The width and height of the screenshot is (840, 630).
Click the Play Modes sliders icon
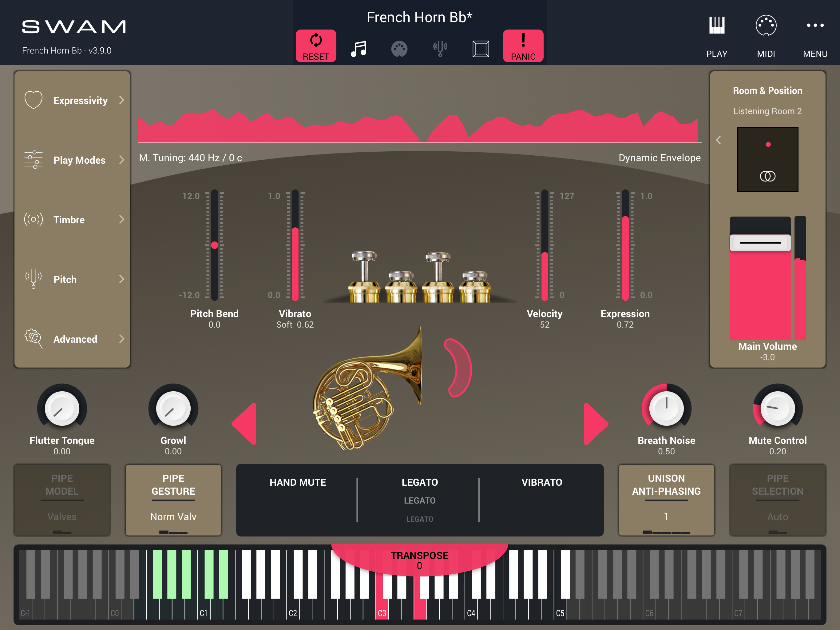(34, 160)
